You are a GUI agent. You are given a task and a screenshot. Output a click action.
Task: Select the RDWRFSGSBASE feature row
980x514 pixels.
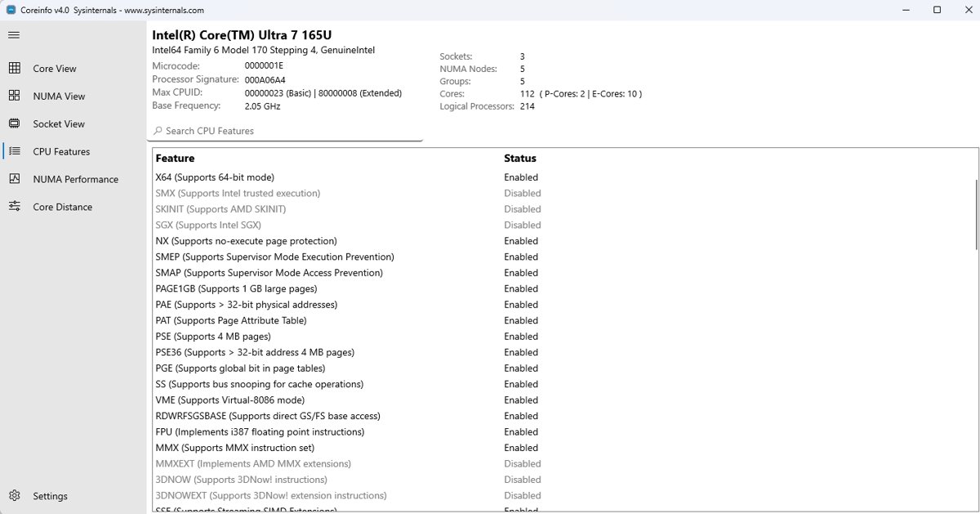[563, 416]
